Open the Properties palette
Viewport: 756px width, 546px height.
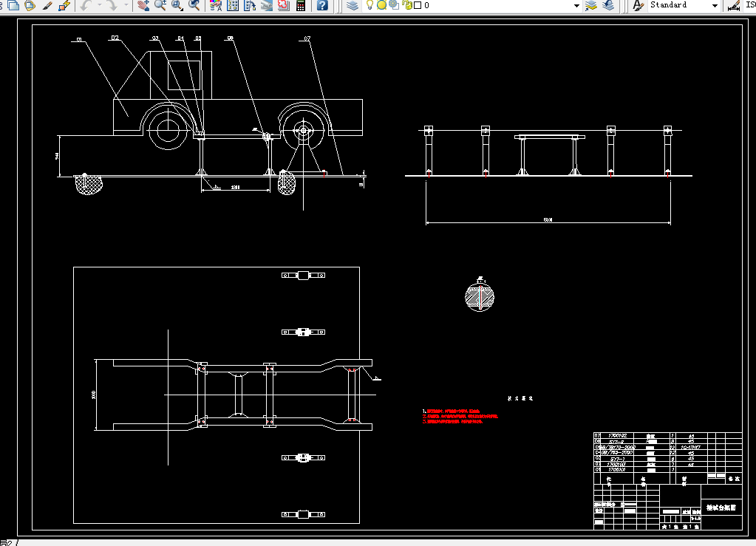tap(216, 5)
